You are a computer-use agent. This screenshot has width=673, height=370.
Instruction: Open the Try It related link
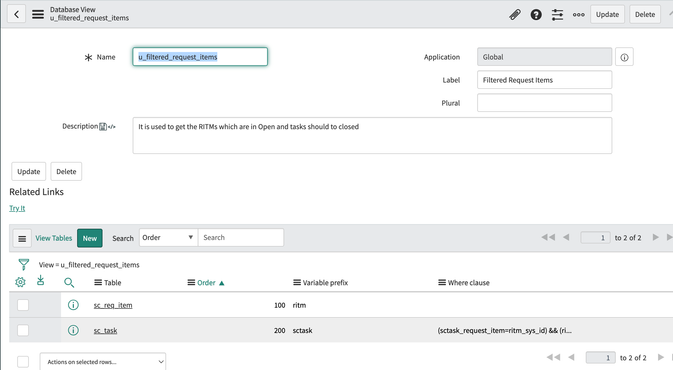coord(17,208)
